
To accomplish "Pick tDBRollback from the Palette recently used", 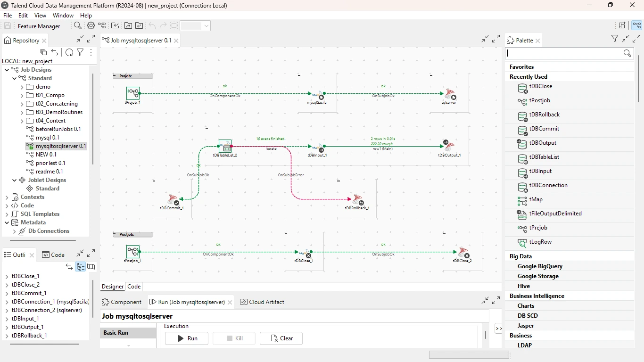I will pos(545,115).
